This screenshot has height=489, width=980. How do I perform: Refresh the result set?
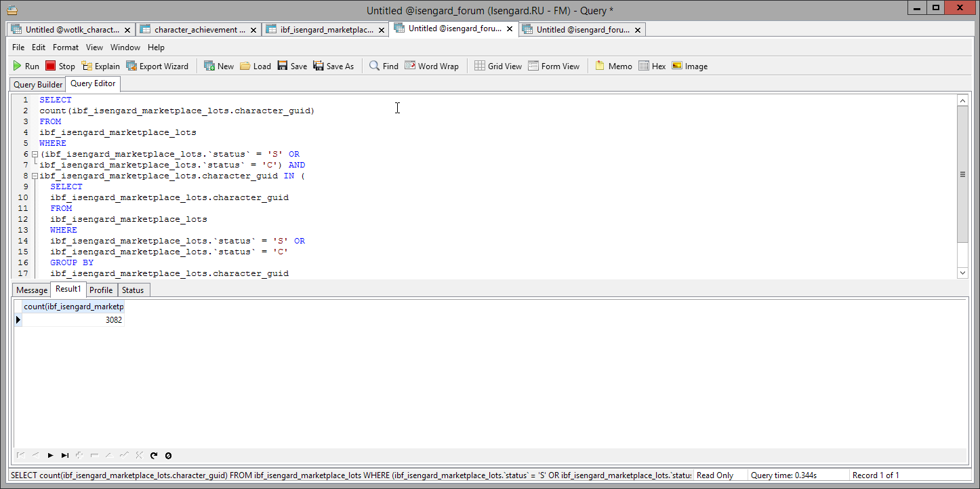click(154, 455)
